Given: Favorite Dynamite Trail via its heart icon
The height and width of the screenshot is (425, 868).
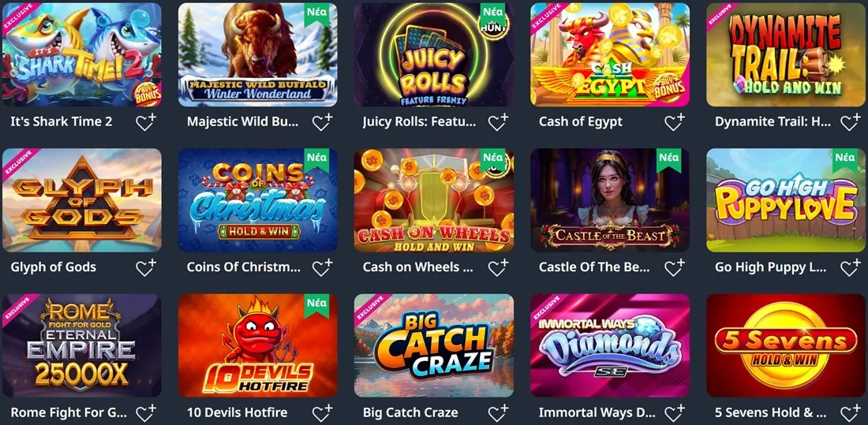Looking at the screenshot, I should click(851, 121).
